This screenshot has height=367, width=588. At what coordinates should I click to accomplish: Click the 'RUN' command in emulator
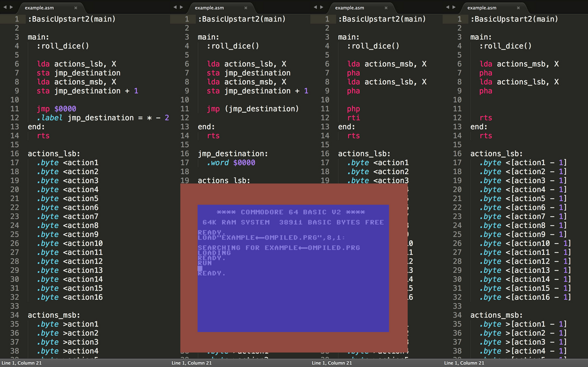pos(205,263)
